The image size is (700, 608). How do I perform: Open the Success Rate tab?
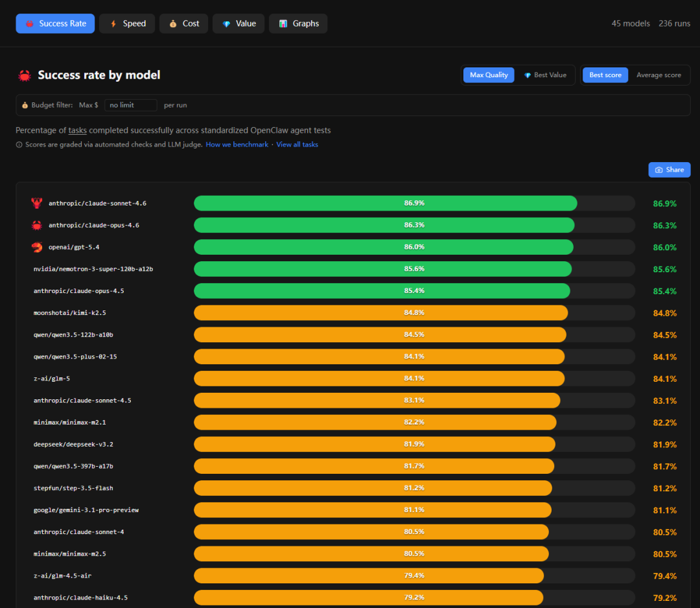point(55,24)
